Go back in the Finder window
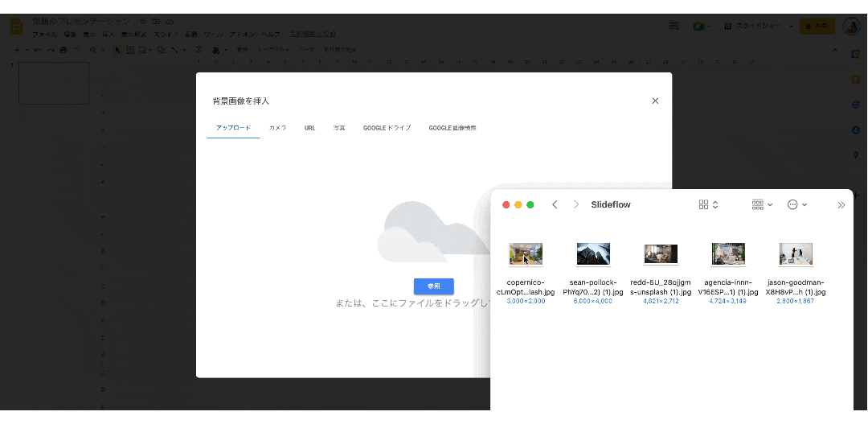 coord(555,204)
